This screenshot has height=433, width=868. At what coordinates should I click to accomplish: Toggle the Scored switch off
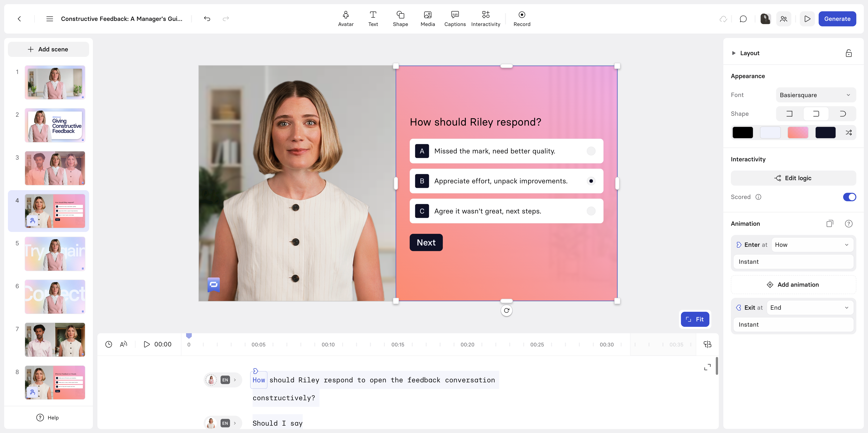click(x=849, y=197)
